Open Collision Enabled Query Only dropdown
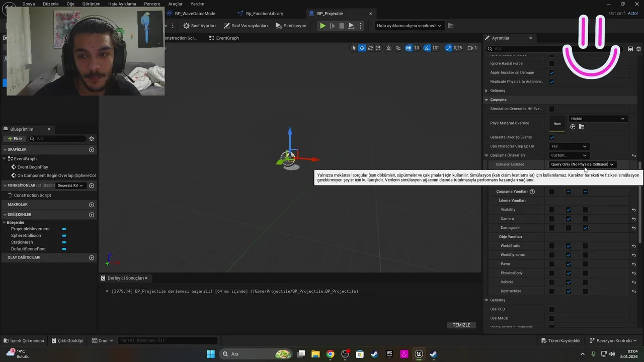Viewport: 644px width, 362px height. click(x=583, y=164)
